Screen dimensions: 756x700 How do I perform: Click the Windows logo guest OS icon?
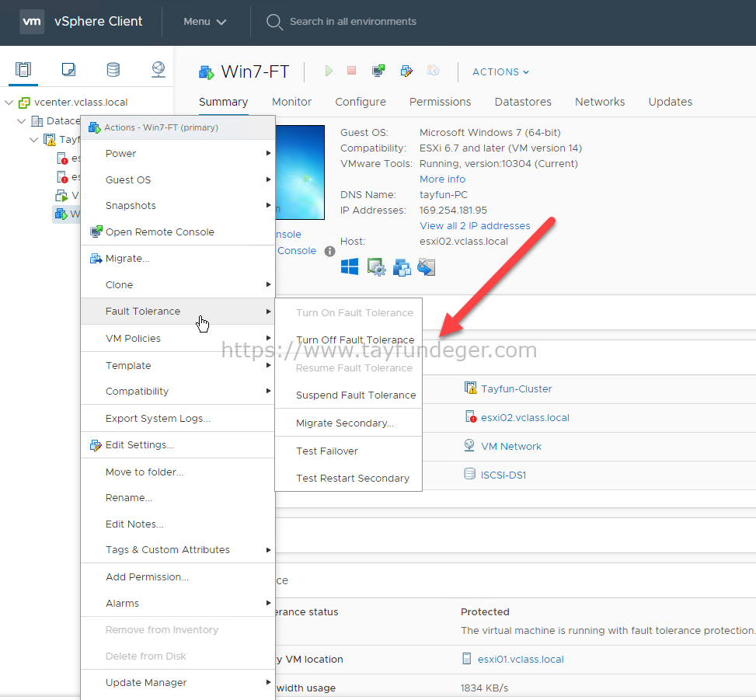point(350,266)
